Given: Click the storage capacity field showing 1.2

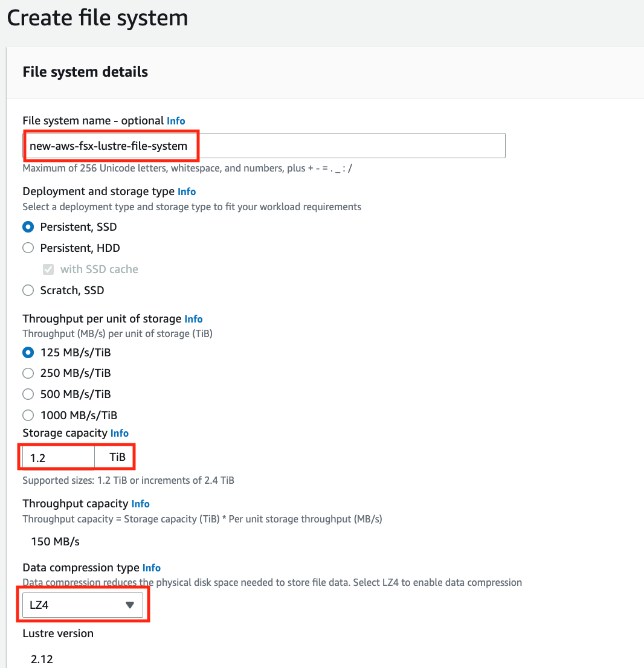Looking at the screenshot, I should coord(57,457).
